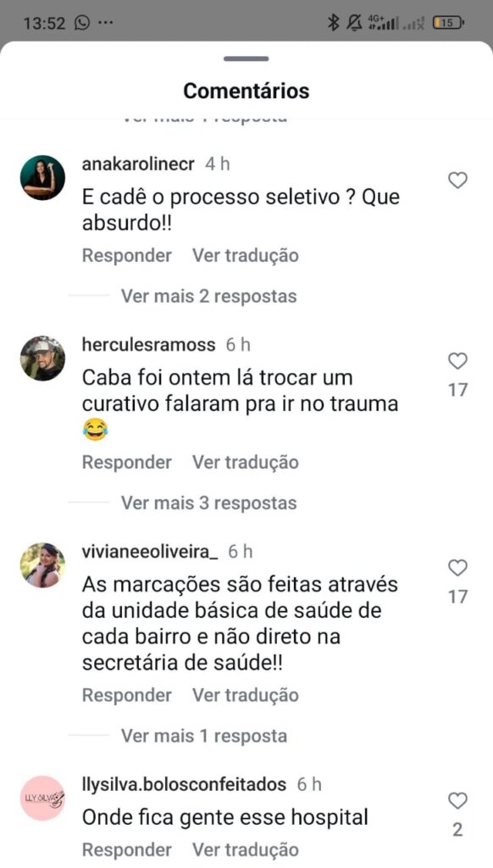The width and height of the screenshot is (493, 868).
Task: Tap the WhatsApp notification icon in status bar
Action: click(82, 23)
